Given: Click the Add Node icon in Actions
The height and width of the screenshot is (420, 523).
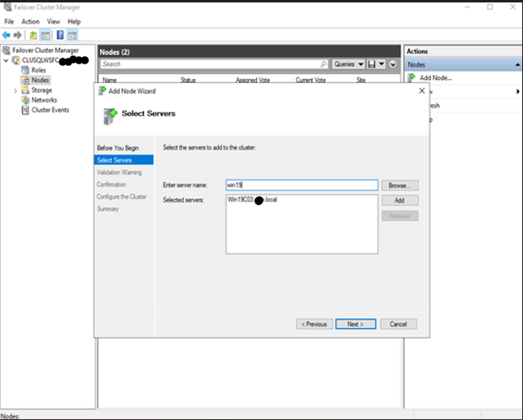Looking at the screenshot, I should [412, 78].
